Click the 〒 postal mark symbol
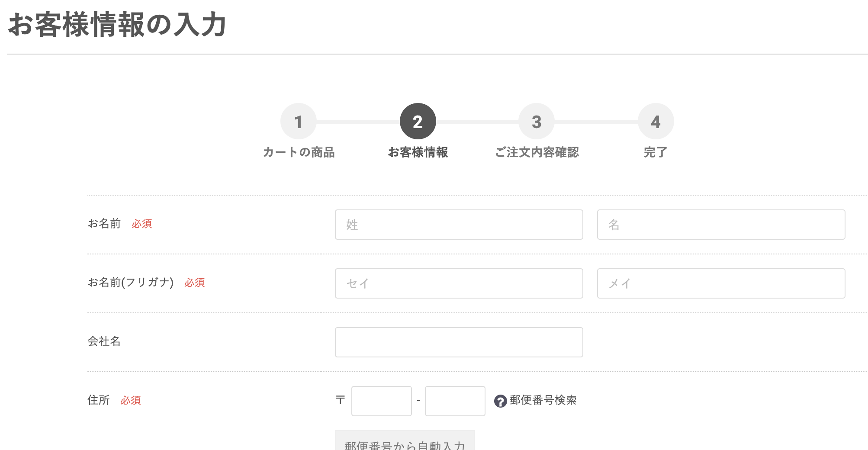868x450 pixels. 341,400
